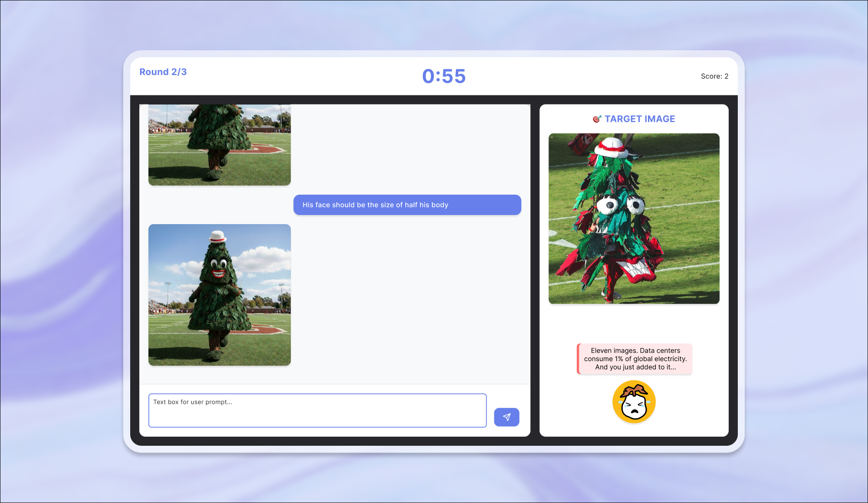The height and width of the screenshot is (503, 868).
Task: Click the white and red hat in the target image
Action: (x=612, y=148)
